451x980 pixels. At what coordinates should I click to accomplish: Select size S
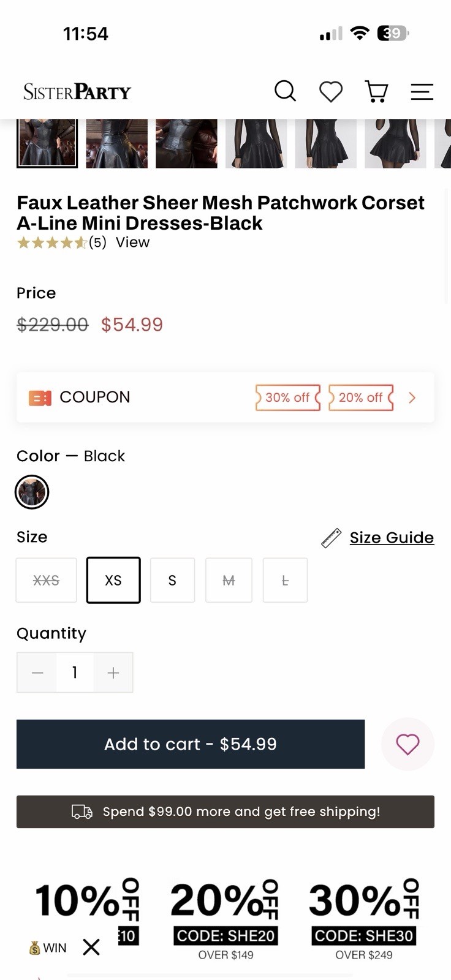pos(172,580)
